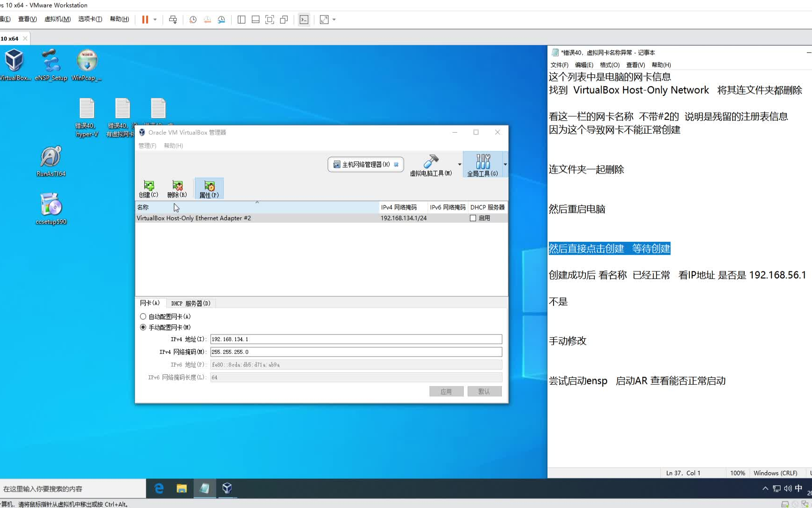
Task: Click the 默认 reset button
Action: point(484,391)
